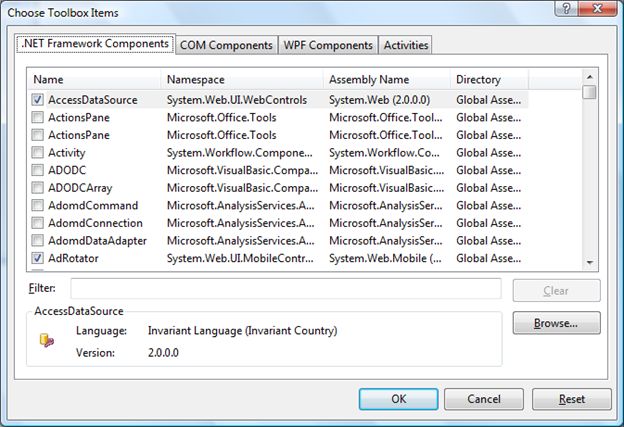Select the AdomdCommand row name
Image resolution: width=624 pixels, height=427 pixels.
tap(93, 205)
